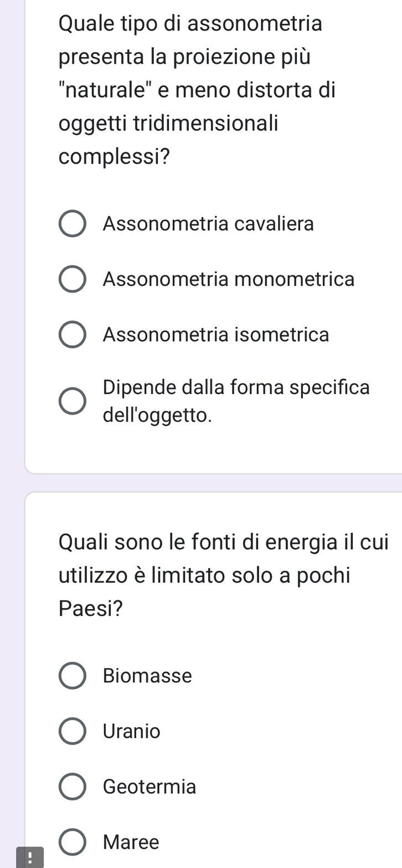402x868 pixels.
Task: Click the 'Uranio' answer text
Action: click(132, 732)
